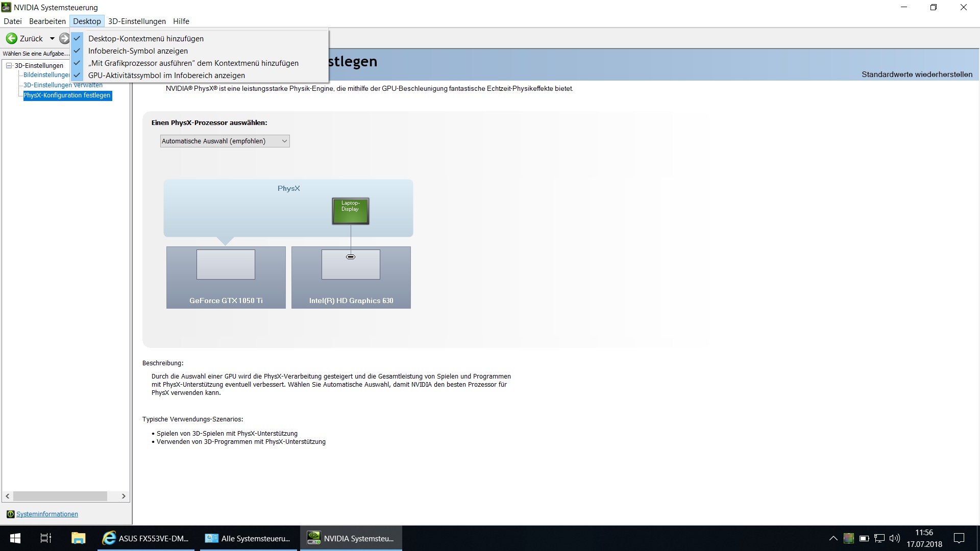Toggle Infobereich-Symbol anzeigen option

[138, 51]
